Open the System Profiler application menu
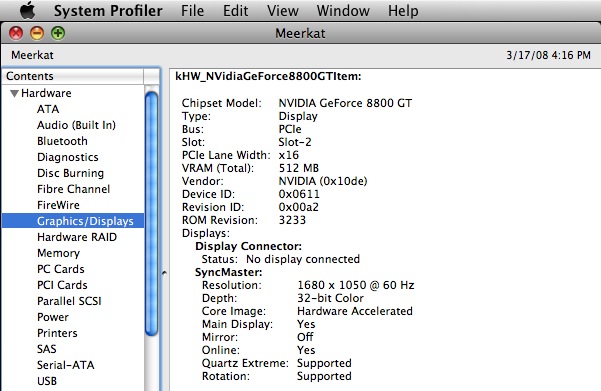601x391 pixels. [108, 11]
